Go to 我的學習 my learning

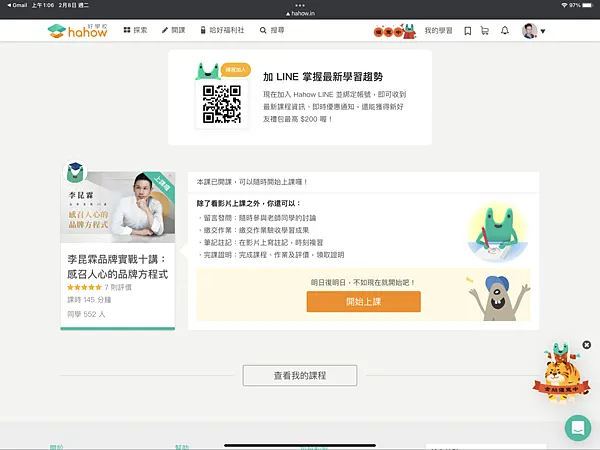point(439,31)
